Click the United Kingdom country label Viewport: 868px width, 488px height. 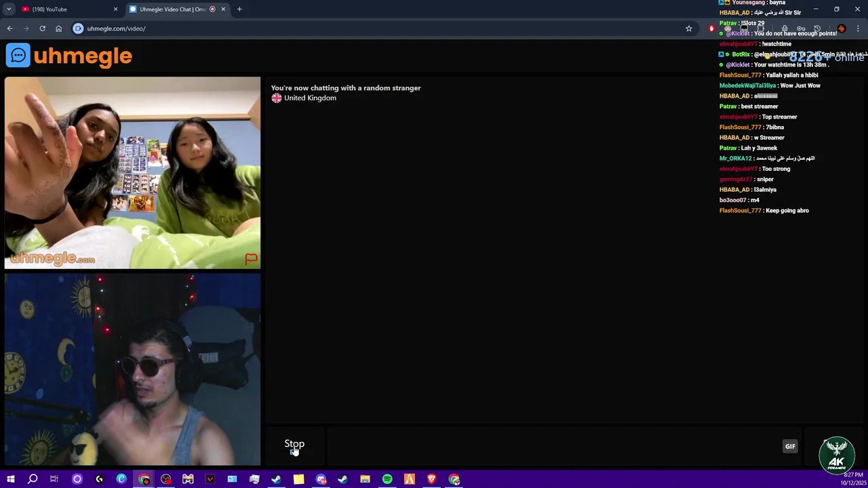click(310, 98)
